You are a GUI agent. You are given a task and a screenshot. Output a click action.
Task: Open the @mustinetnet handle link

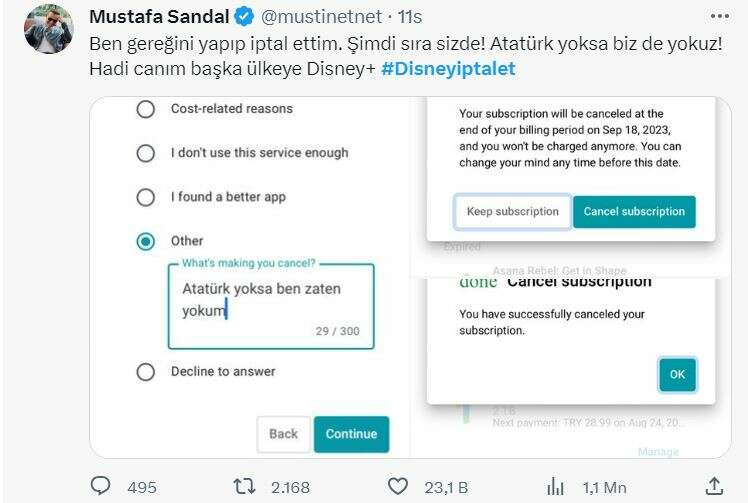click(315, 18)
